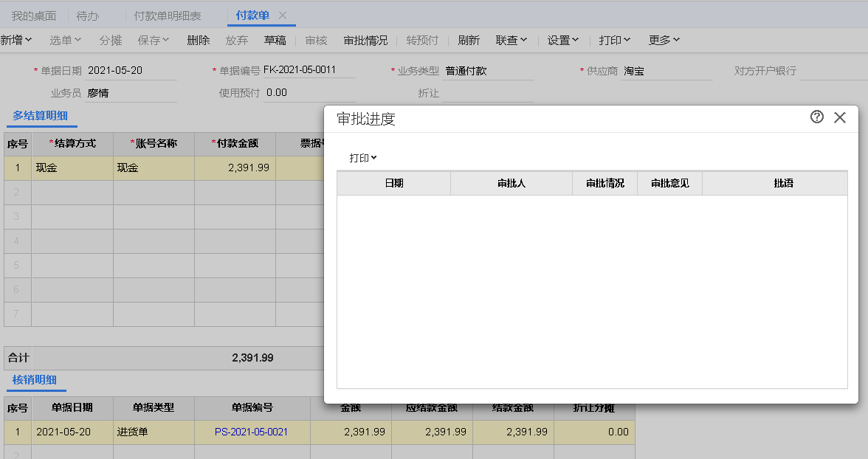This screenshot has width=868, height=459.
Task: Select row number 7 in 多结算明细 table
Action: (16, 314)
